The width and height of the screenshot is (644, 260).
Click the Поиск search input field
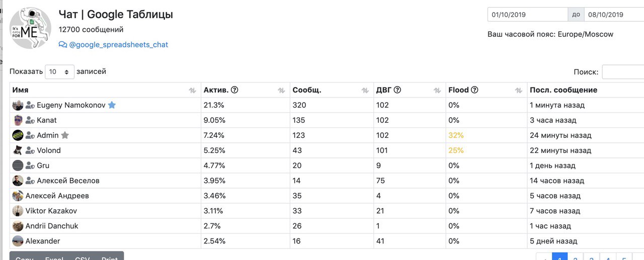point(623,72)
